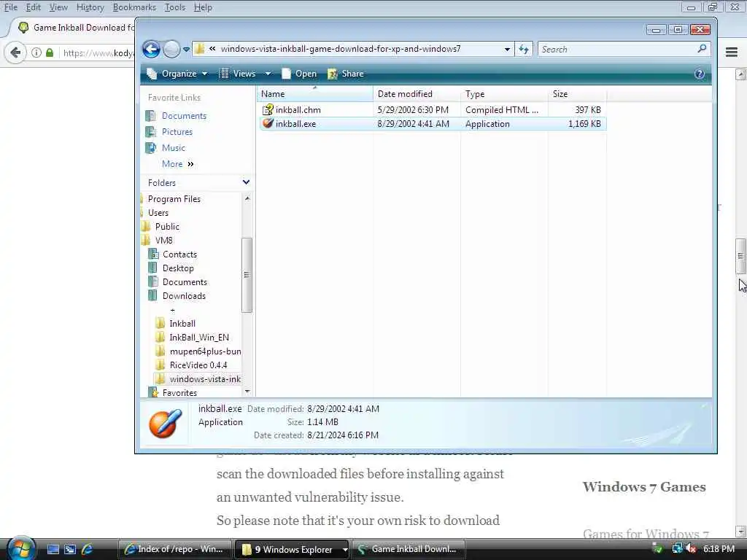This screenshot has height=560, width=747.
Task: Click the large inkball.exe preview icon
Action: tap(165, 423)
